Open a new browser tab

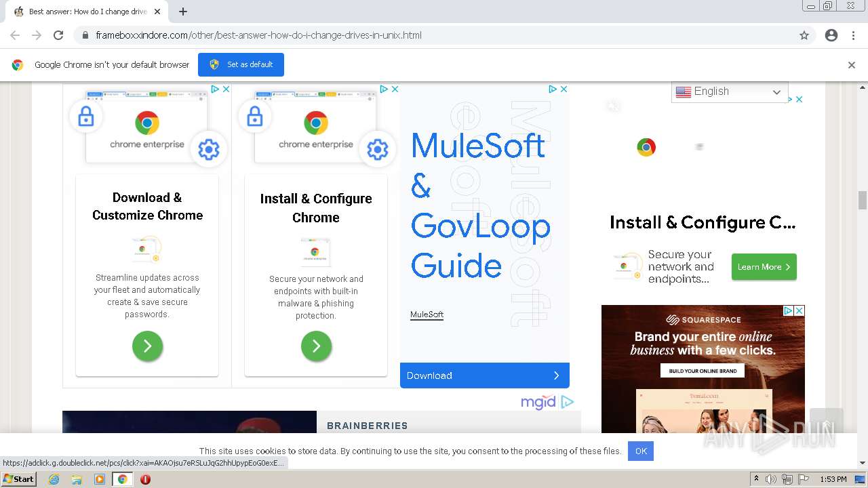[x=183, y=12]
